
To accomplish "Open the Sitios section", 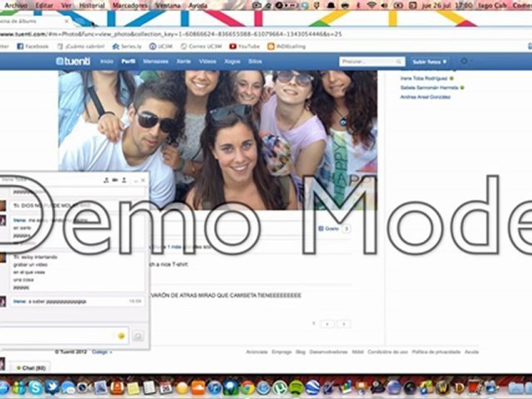I will coord(255,62).
